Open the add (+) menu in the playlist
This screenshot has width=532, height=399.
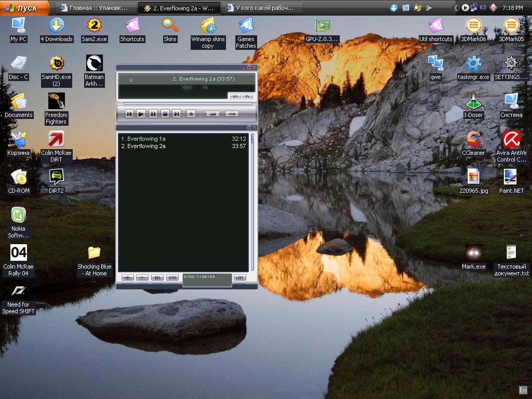tap(128, 277)
